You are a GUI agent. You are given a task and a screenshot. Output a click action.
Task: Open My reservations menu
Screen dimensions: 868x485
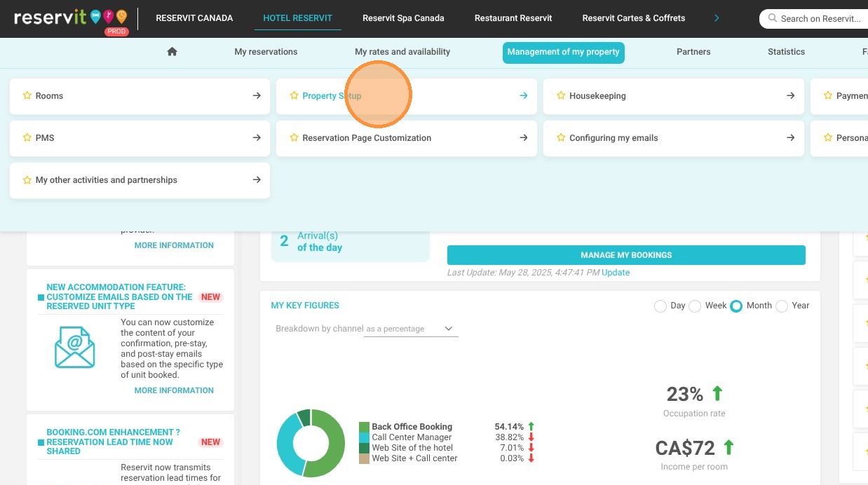(x=266, y=52)
